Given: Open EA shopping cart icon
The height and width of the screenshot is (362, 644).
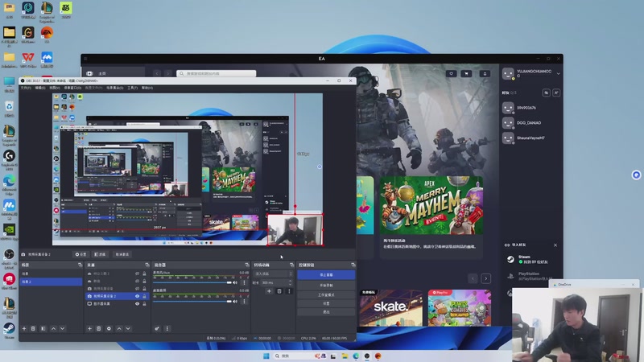Looking at the screenshot, I should 467,73.
